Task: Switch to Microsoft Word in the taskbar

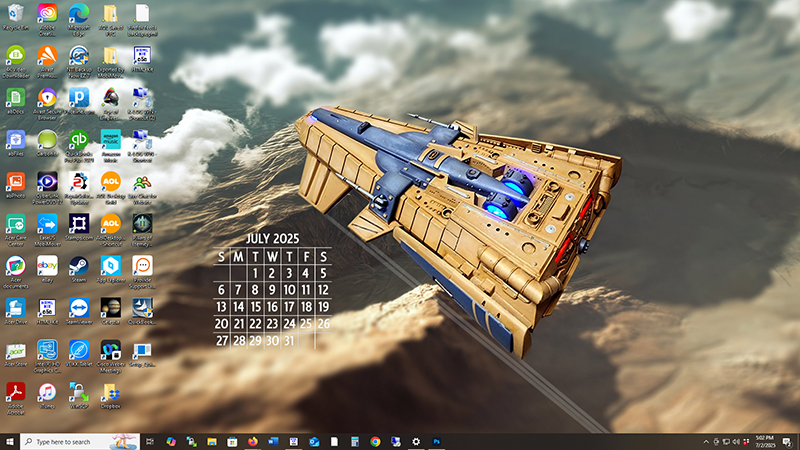Action: click(x=273, y=442)
